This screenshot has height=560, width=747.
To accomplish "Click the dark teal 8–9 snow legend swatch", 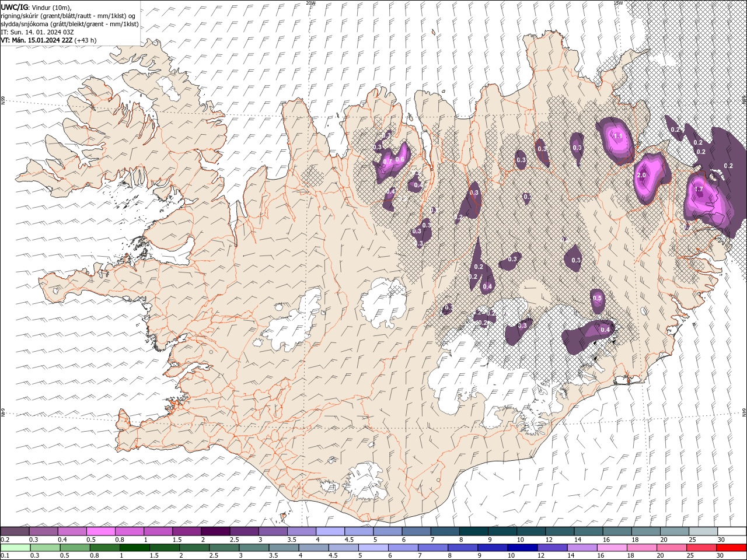I will (x=473, y=531).
